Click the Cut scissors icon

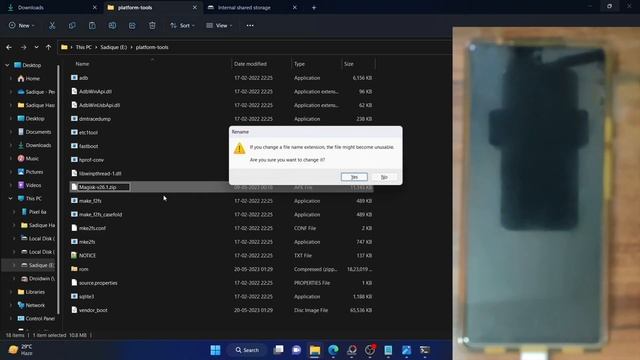click(52, 25)
